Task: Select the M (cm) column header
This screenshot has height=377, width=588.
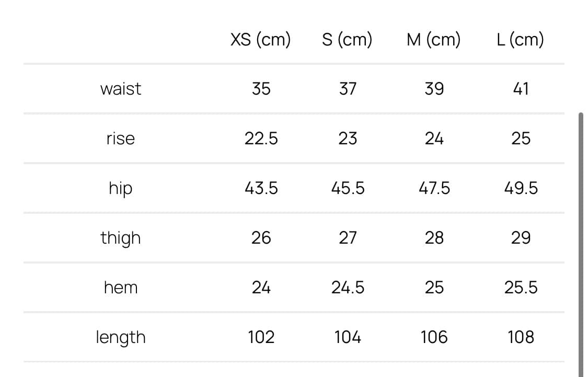Action: 433,39
